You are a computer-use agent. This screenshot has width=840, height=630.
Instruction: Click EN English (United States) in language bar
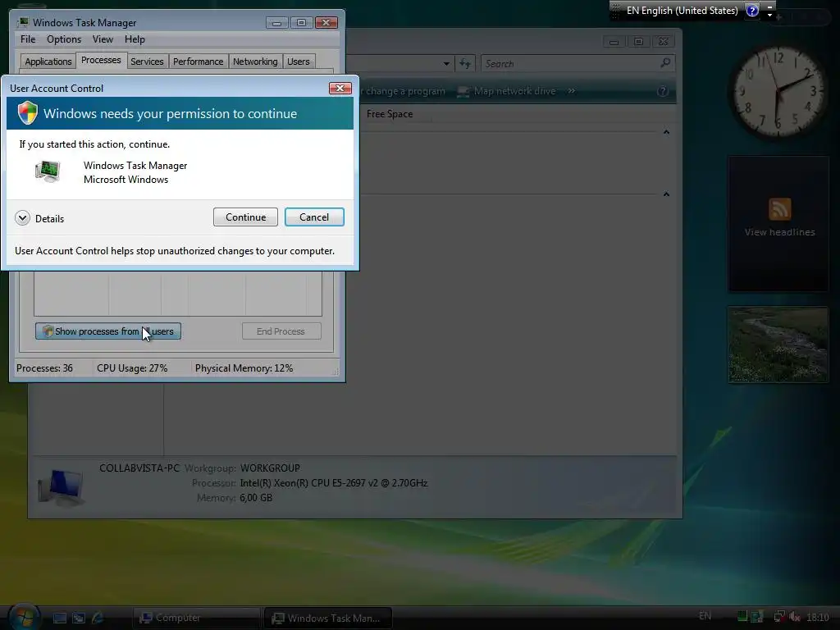[682, 10]
